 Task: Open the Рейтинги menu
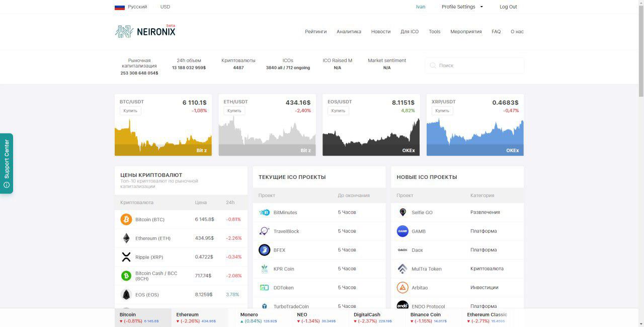(x=315, y=32)
